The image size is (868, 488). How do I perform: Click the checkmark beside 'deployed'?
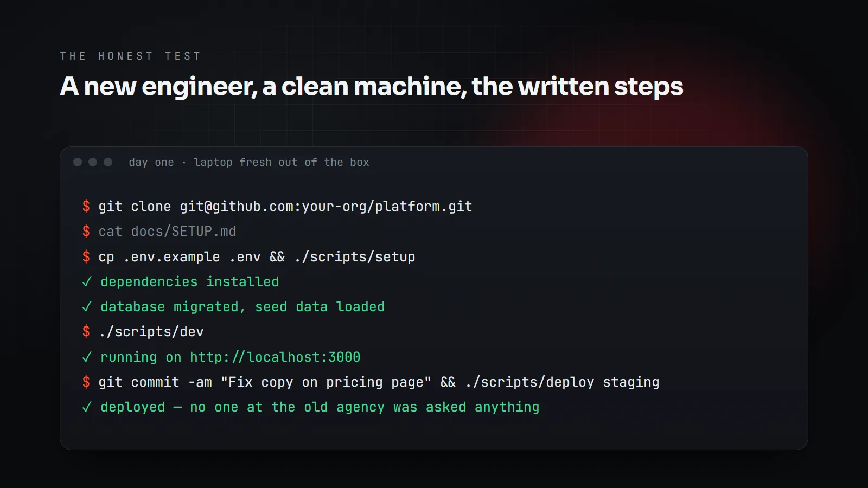pos(87,407)
